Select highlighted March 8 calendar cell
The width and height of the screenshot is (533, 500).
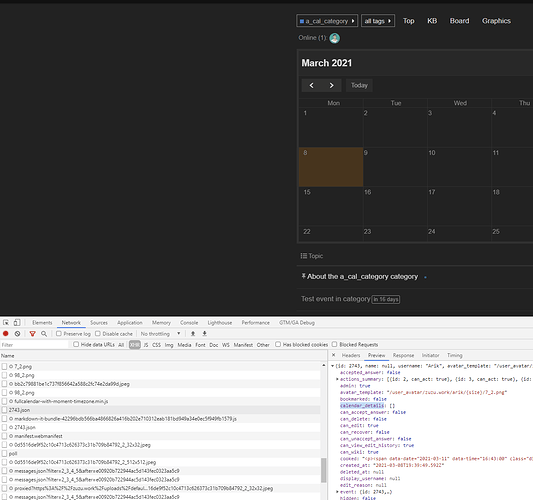click(331, 167)
